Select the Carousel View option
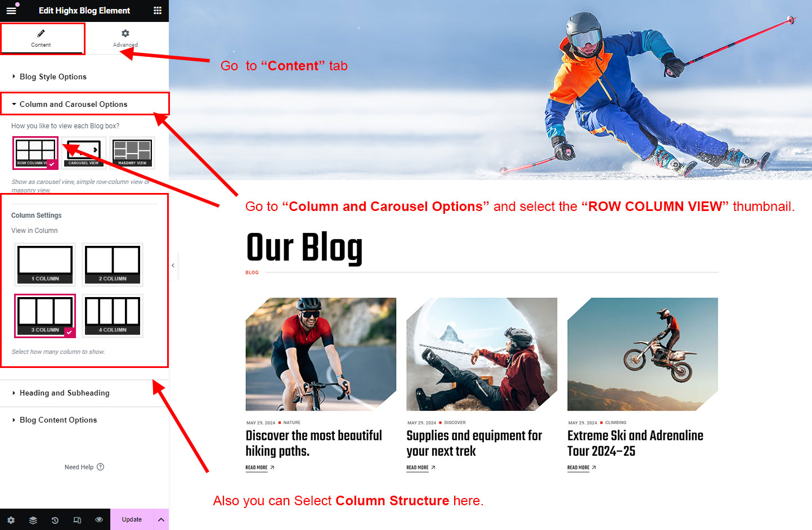 pyautogui.click(x=83, y=152)
